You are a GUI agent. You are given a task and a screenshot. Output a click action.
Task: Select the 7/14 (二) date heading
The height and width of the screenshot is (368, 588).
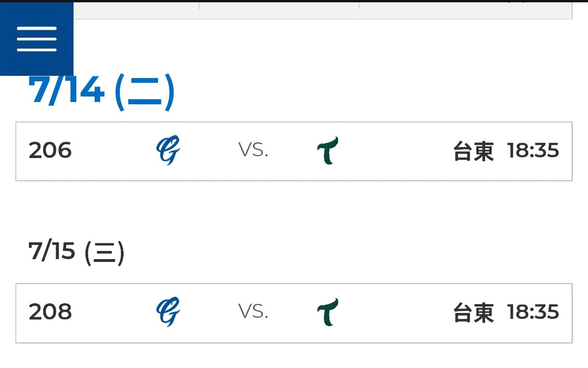click(x=102, y=91)
